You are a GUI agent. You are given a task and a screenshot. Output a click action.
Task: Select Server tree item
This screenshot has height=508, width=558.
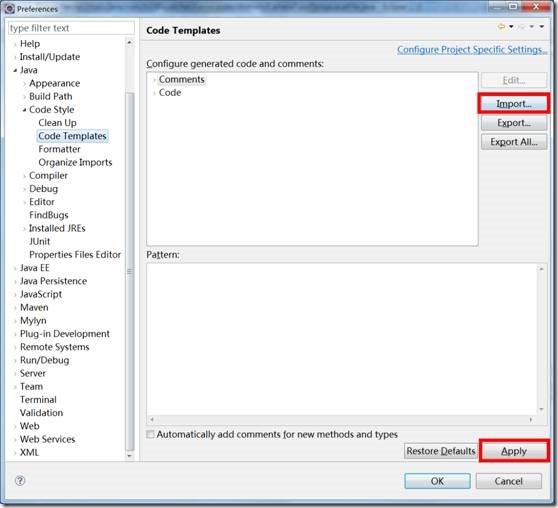coord(33,373)
